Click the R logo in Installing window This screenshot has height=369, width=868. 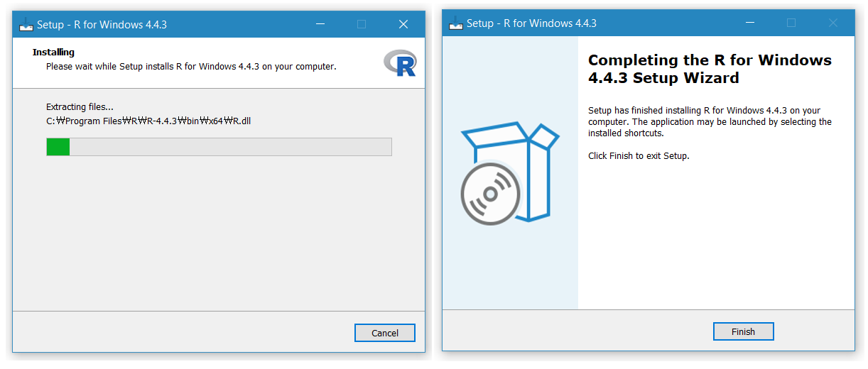pos(400,63)
